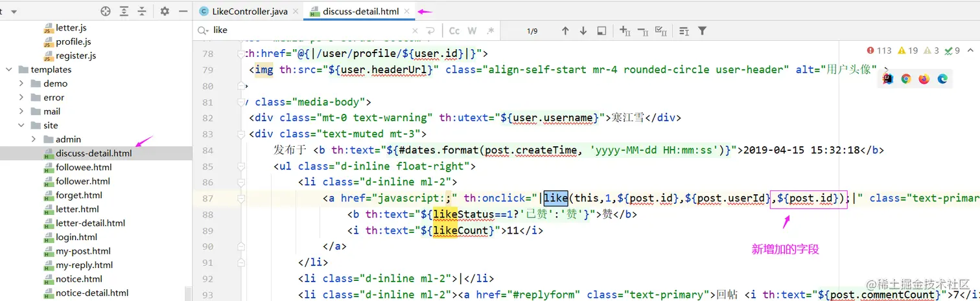Open page in IntelliJ built-in preview icon
The width and height of the screenshot is (980, 301).
[x=888, y=78]
